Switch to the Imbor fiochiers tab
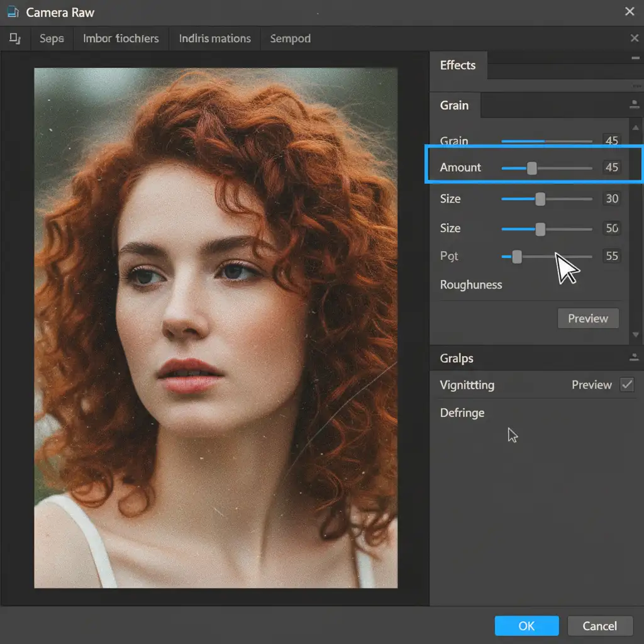Viewport: 644px width, 644px height. 121,39
